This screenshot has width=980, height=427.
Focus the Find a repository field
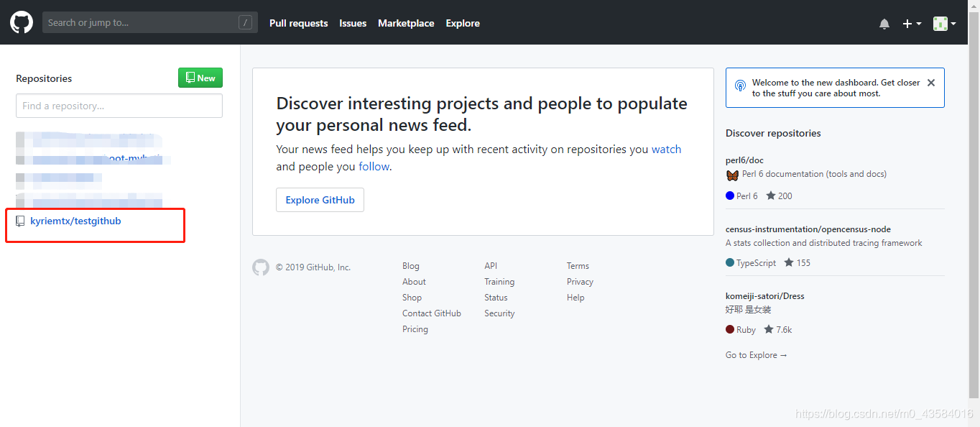click(119, 106)
